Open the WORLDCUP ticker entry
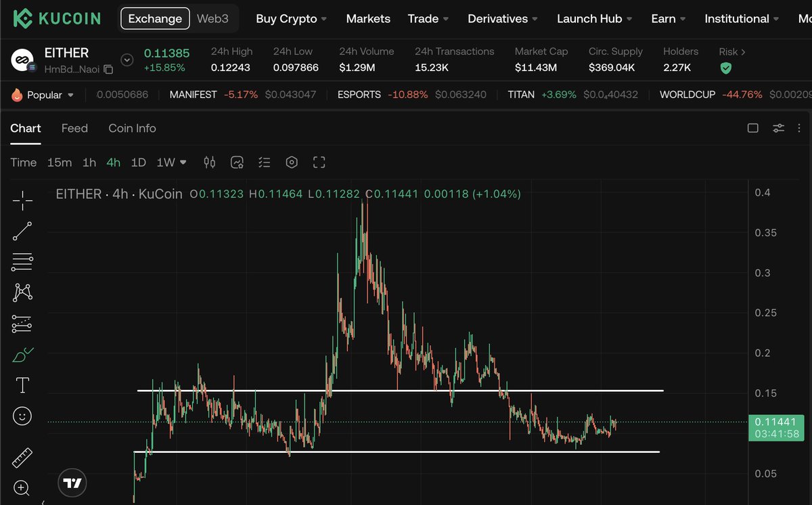 [735, 95]
